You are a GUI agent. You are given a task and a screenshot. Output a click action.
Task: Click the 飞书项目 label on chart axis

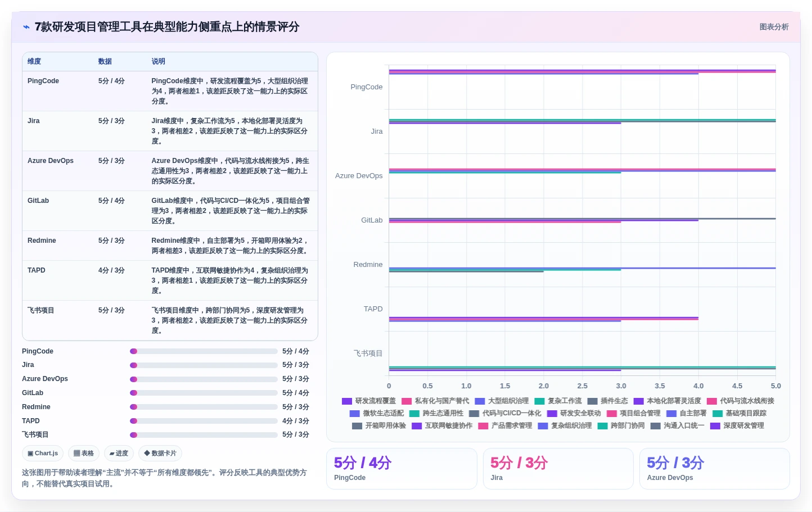(x=368, y=354)
